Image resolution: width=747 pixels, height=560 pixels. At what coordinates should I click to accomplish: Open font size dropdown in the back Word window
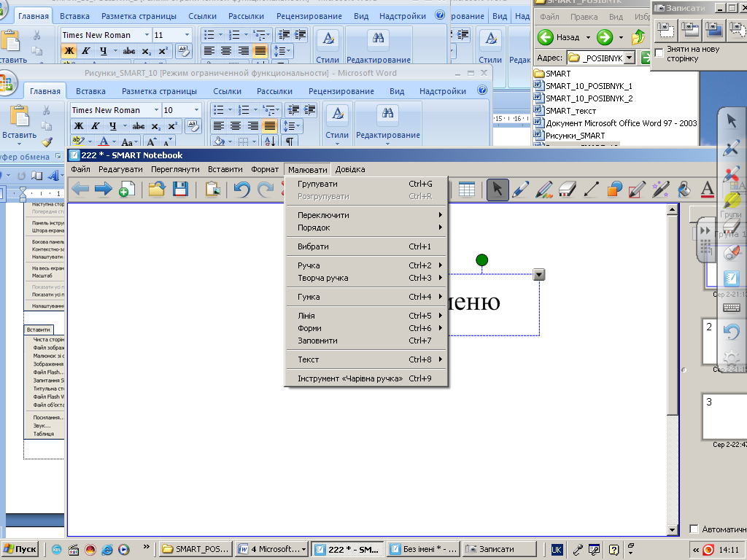pos(187,35)
